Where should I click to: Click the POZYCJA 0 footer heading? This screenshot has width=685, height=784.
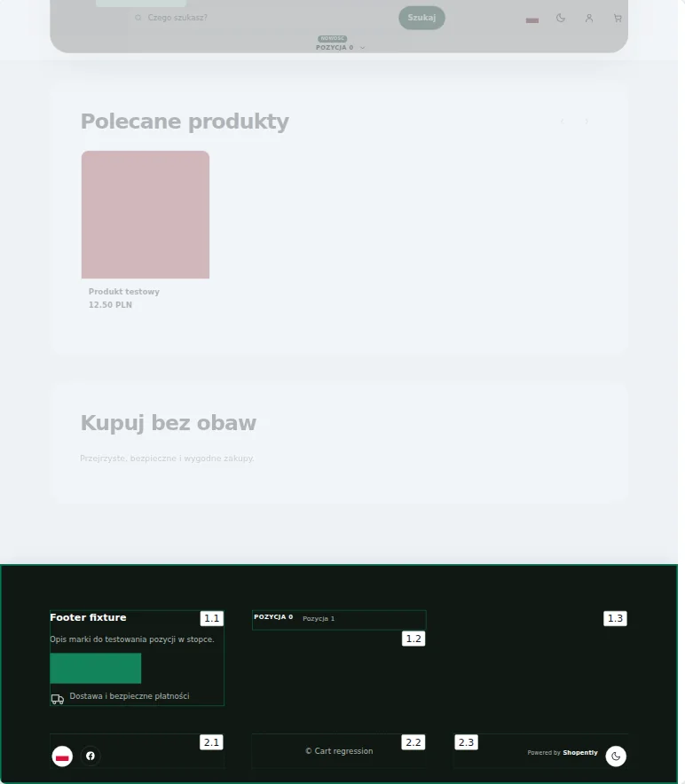point(273,617)
